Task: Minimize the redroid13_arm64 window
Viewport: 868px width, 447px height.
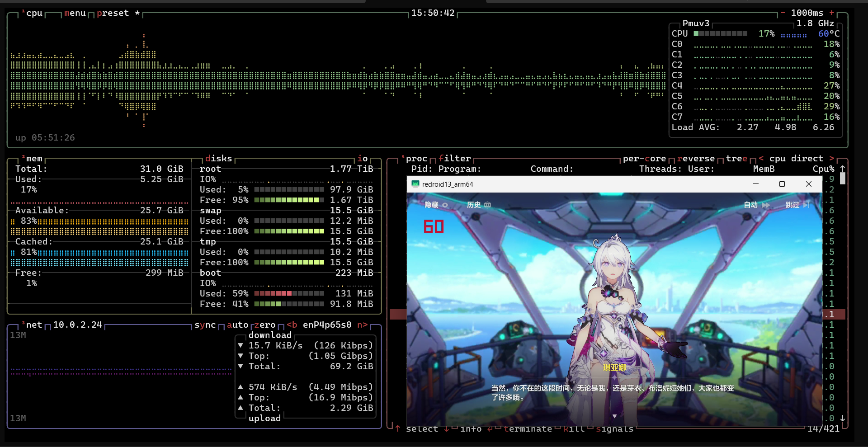Action: tap(756, 184)
